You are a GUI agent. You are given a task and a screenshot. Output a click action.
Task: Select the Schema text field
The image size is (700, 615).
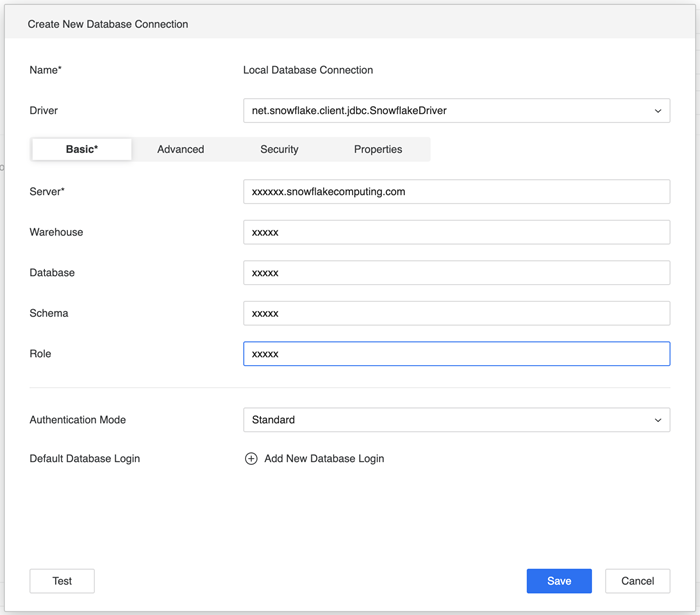[x=456, y=313]
